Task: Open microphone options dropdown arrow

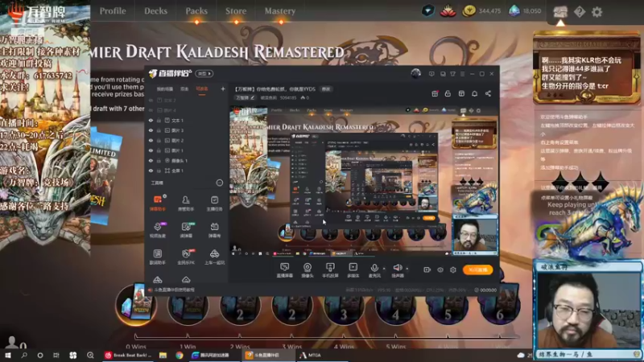Action: 385,269
